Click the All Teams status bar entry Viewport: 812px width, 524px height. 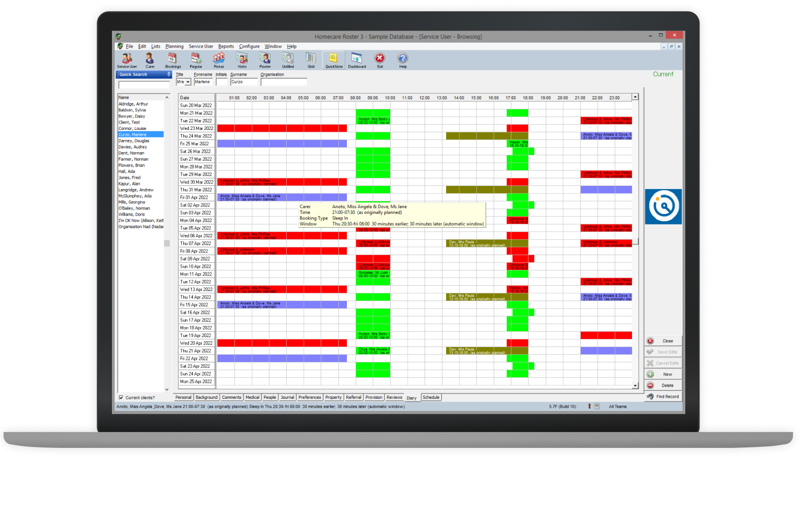(x=618, y=407)
